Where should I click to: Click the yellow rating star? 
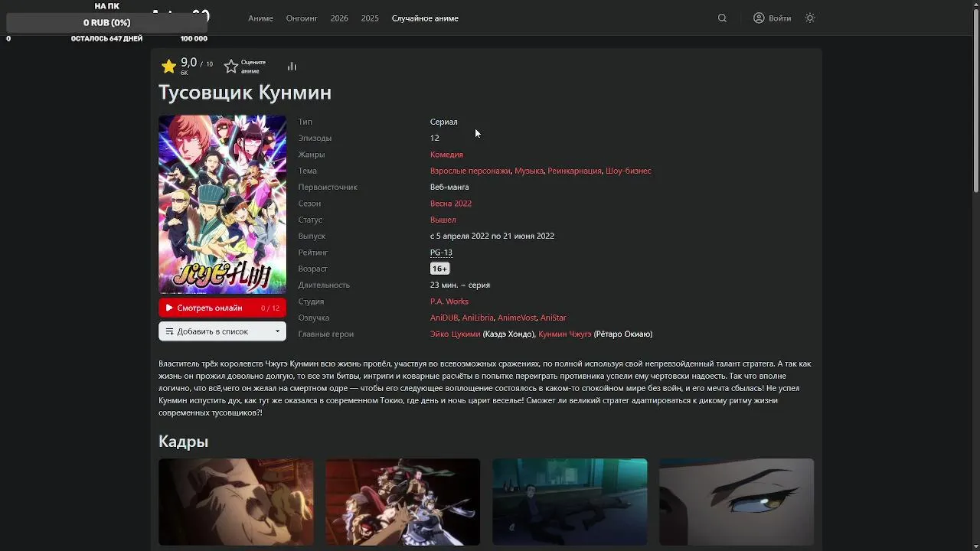pyautogui.click(x=169, y=67)
